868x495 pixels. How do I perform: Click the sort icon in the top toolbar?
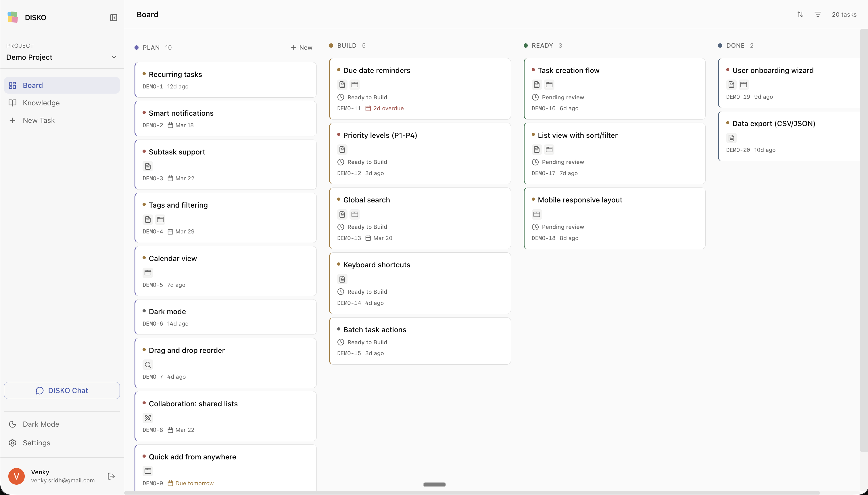(800, 14)
